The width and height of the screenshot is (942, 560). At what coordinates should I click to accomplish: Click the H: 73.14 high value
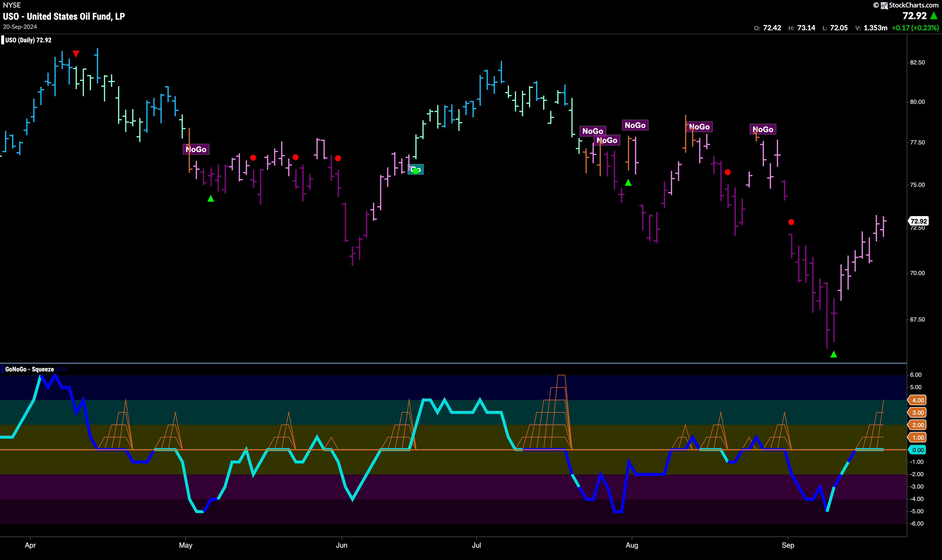coord(802,28)
